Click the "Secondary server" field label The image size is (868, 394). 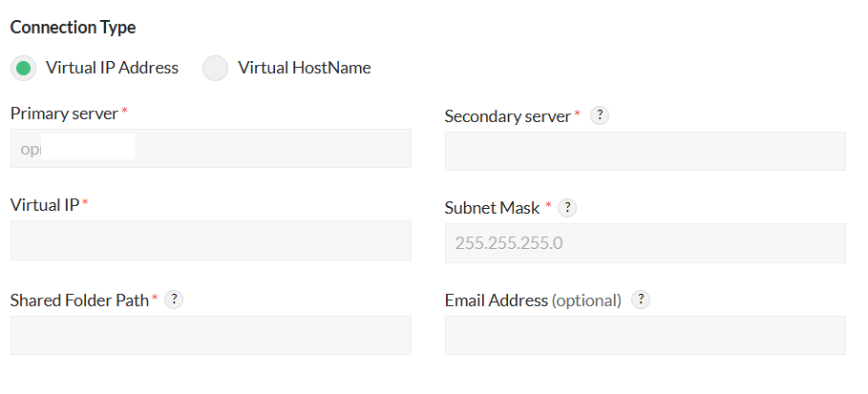[507, 115]
